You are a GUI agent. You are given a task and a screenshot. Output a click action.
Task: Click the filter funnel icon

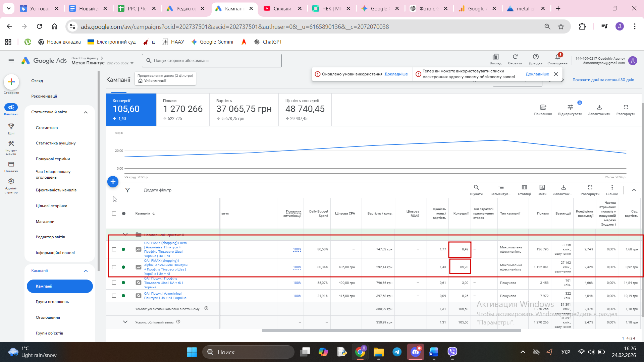tap(127, 190)
